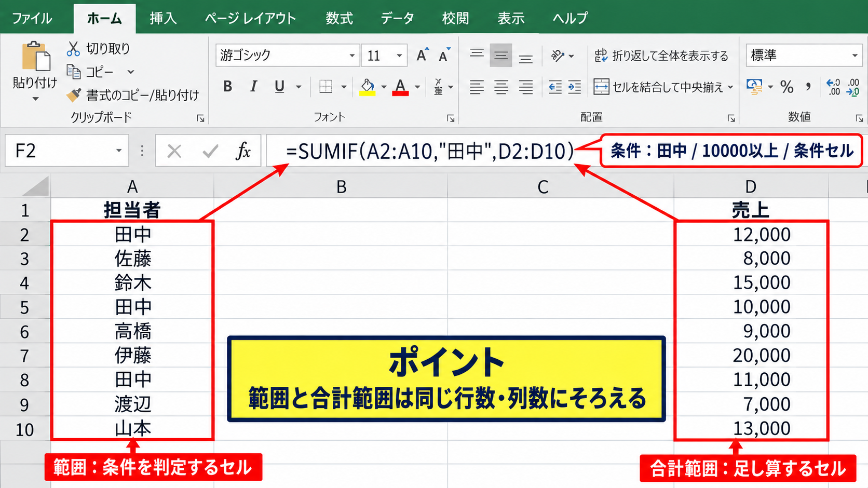Apply cell borders icon
This screenshot has height=488, width=868.
point(325,87)
